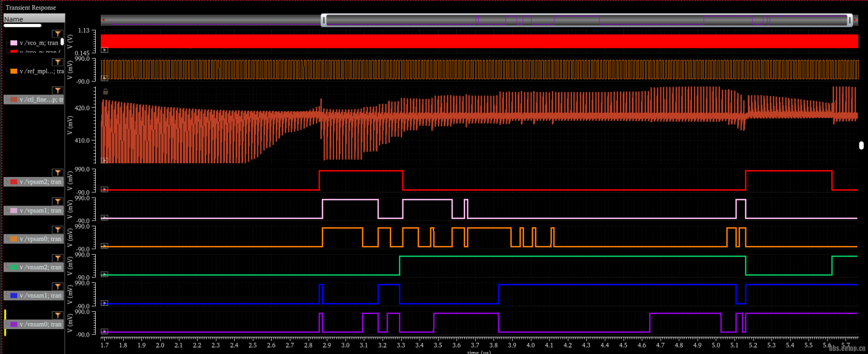Click the padlock icon in the ctl_fine strip
868x354 pixels.
[x=105, y=92]
